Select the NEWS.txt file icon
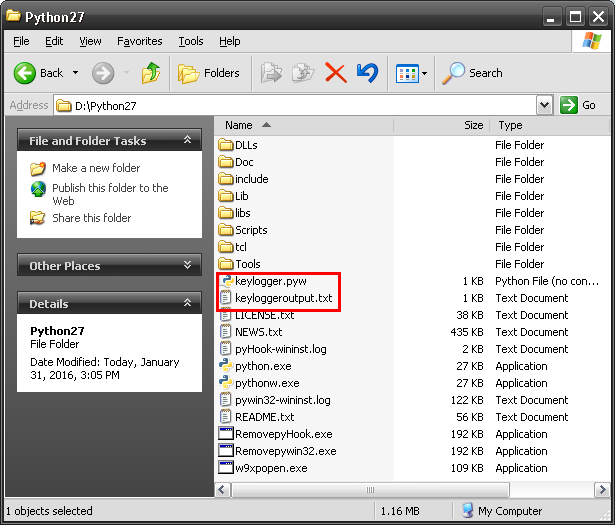 226,332
